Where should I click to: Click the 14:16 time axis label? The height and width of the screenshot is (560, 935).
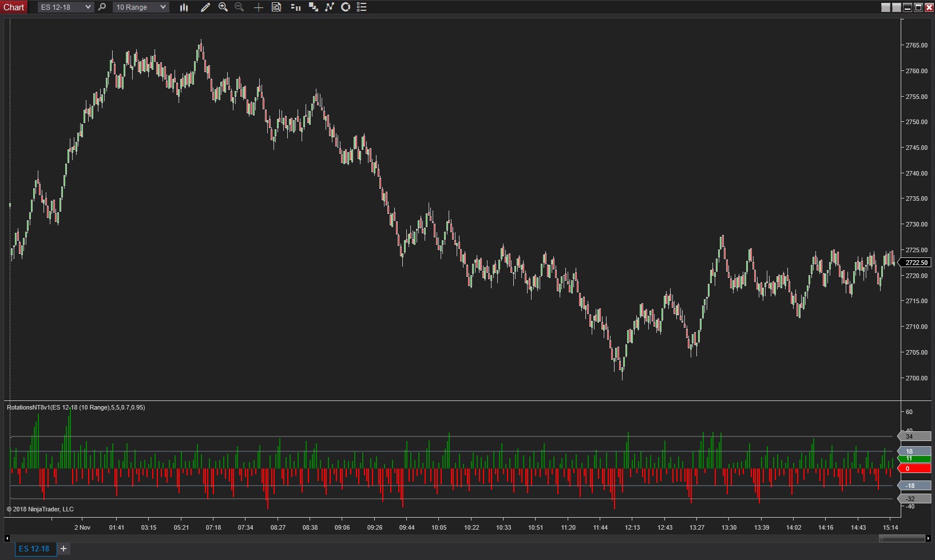[x=826, y=527]
